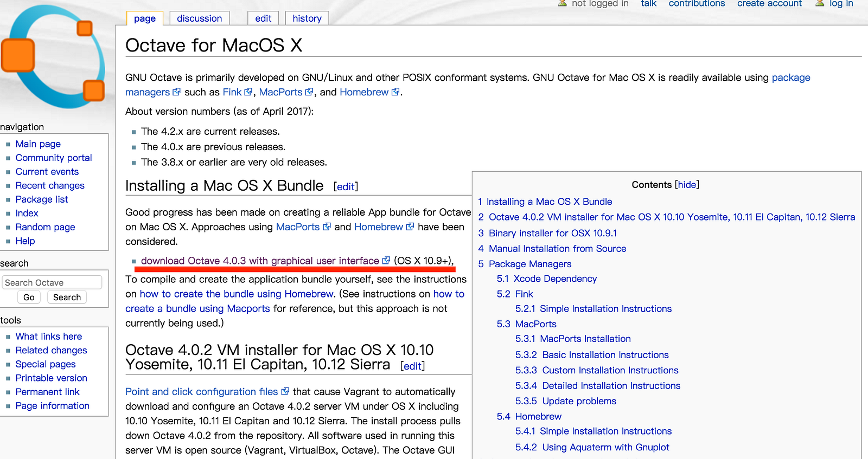868x459 pixels.
Task: Jump to '5.4.2 Using Aquaterm with Gnuplot'
Action: pyautogui.click(x=592, y=447)
